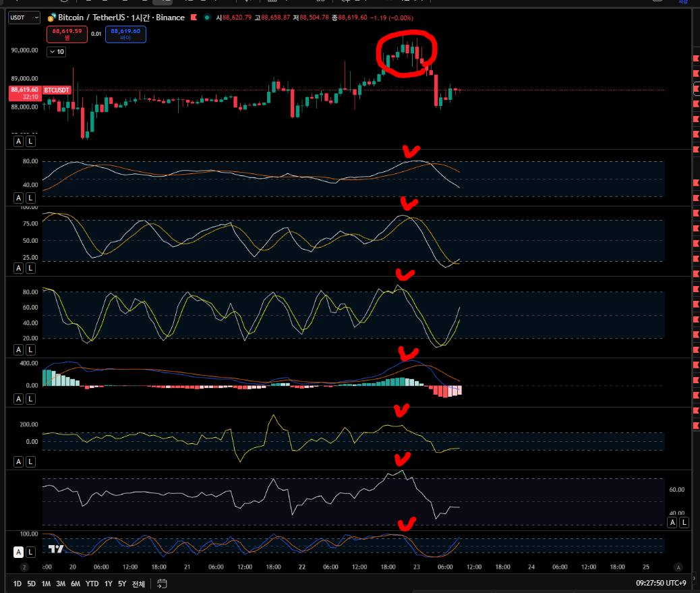700x593 pixels.
Task: Click the low value 88,504.78
Action: tap(314, 18)
